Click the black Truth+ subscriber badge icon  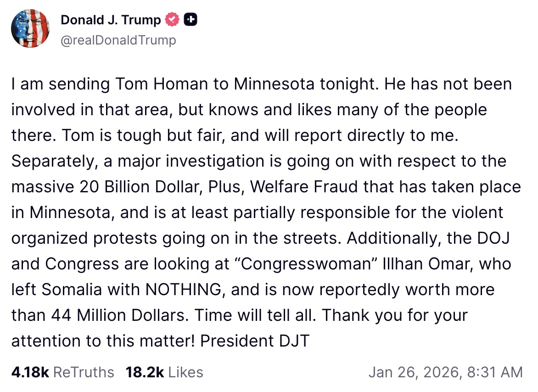pyautogui.click(x=191, y=19)
